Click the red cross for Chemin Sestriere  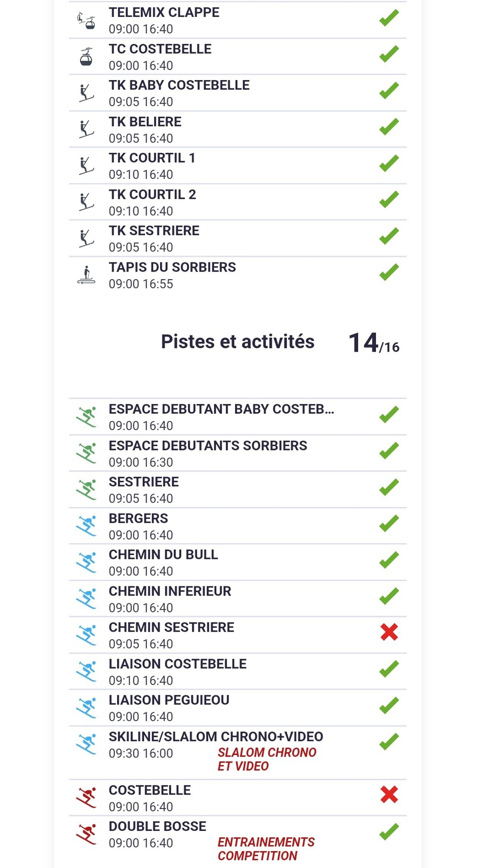point(389,632)
